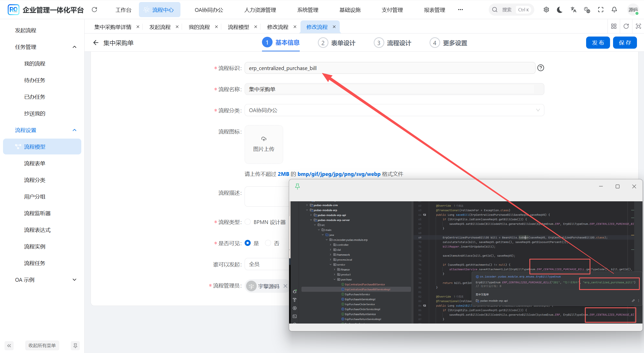The height and width of the screenshot is (353, 644).
Task: Collapse the 任务管理 menu section
Action: click(74, 47)
